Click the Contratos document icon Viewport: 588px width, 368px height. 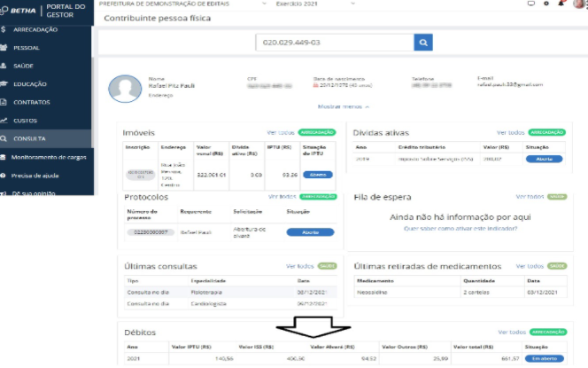[x=6, y=102]
